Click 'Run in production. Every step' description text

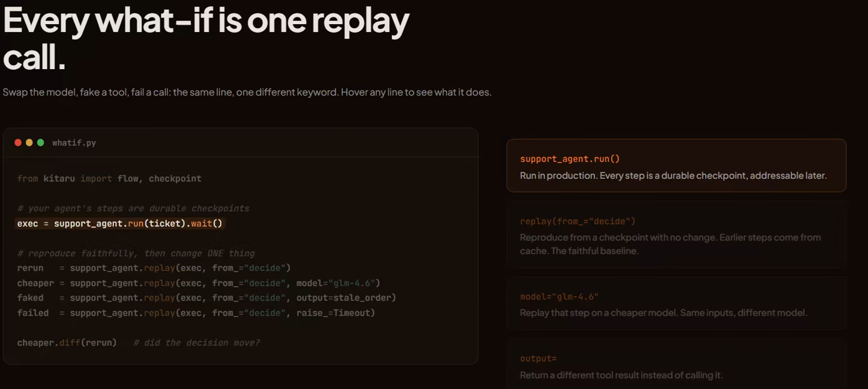click(x=673, y=175)
